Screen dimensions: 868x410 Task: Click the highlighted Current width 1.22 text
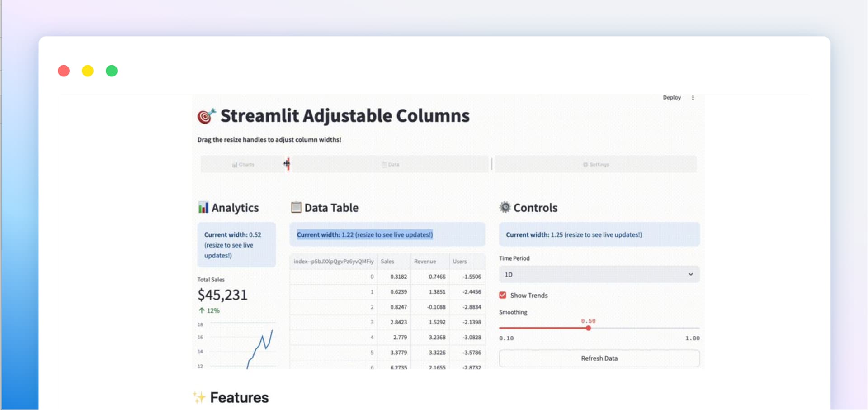point(365,234)
